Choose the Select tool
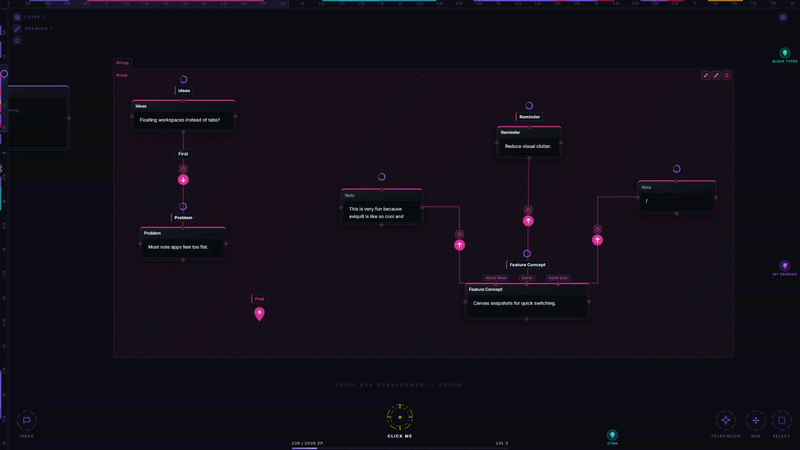The height and width of the screenshot is (450, 800). click(781, 420)
